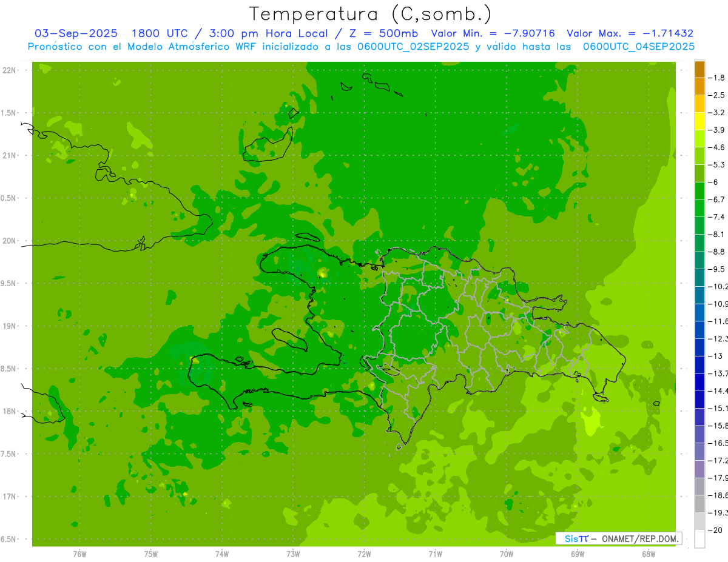Viewport: 728px width, 562px height.
Task: Pick the white swatch below -20
Action: pos(700,539)
